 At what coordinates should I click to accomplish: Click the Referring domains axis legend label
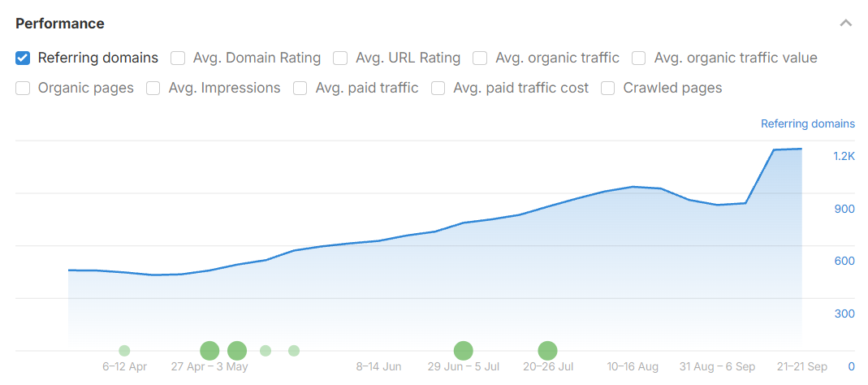pos(808,123)
